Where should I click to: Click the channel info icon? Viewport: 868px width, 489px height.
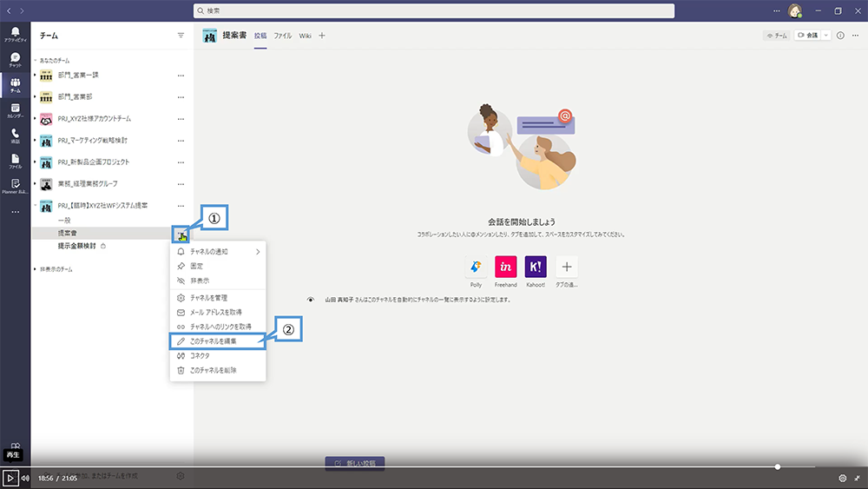coord(840,36)
